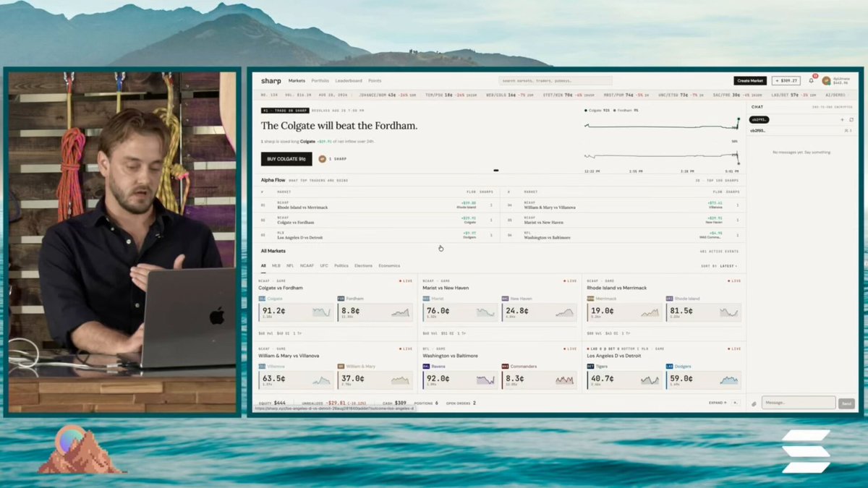
Task: Go to the Points tab
Action: tap(375, 81)
